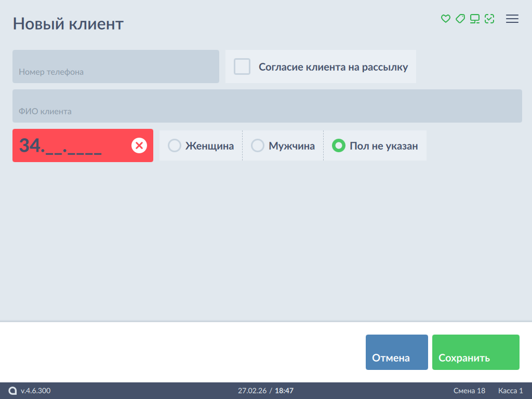Focus the ФИО клиента text field
532x399 pixels.
pos(267,106)
